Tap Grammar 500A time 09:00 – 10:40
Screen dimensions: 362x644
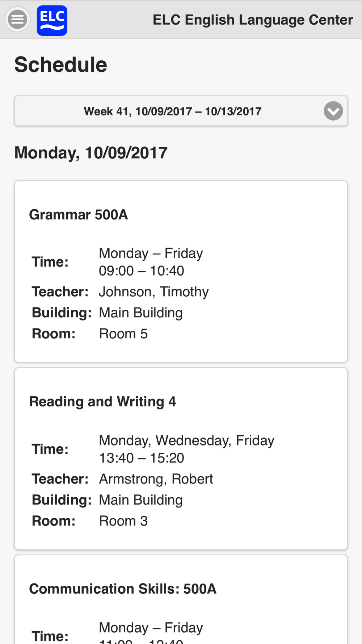(x=142, y=271)
